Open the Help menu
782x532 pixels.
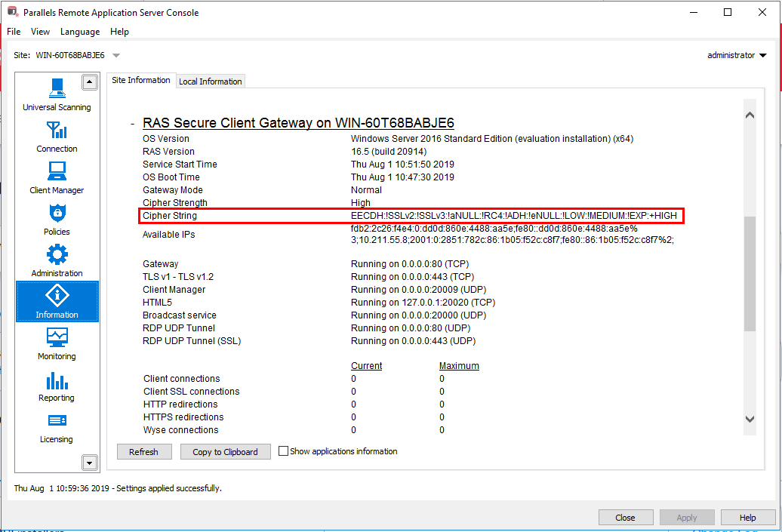(119, 32)
